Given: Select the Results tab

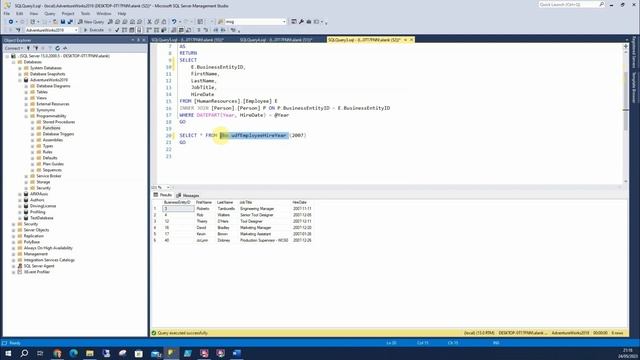Looking at the screenshot, I should pyautogui.click(x=162, y=195).
